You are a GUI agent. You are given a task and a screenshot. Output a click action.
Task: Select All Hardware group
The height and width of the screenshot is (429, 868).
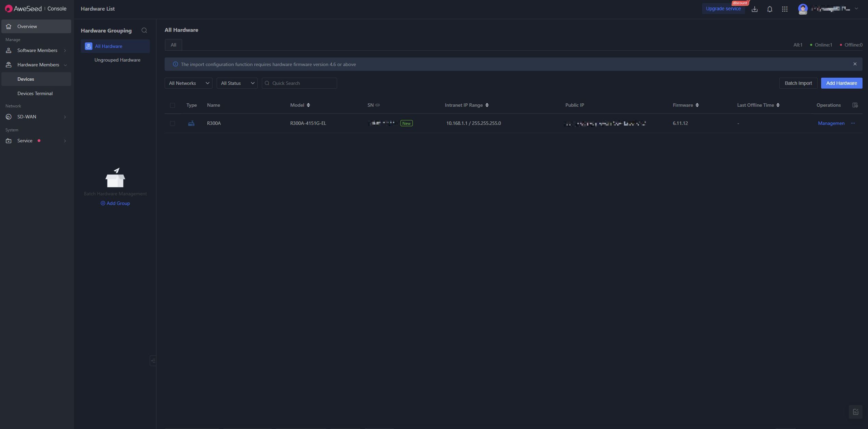[115, 46]
